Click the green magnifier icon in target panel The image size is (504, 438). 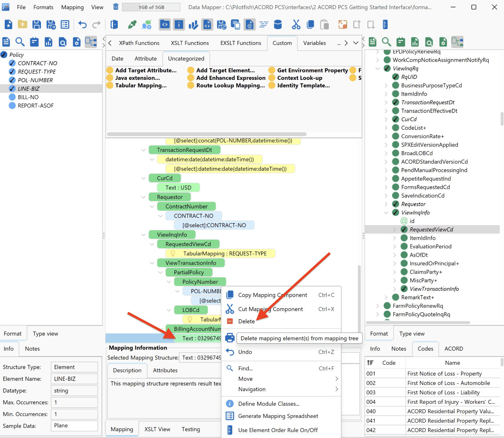pyautogui.click(x=387, y=42)
